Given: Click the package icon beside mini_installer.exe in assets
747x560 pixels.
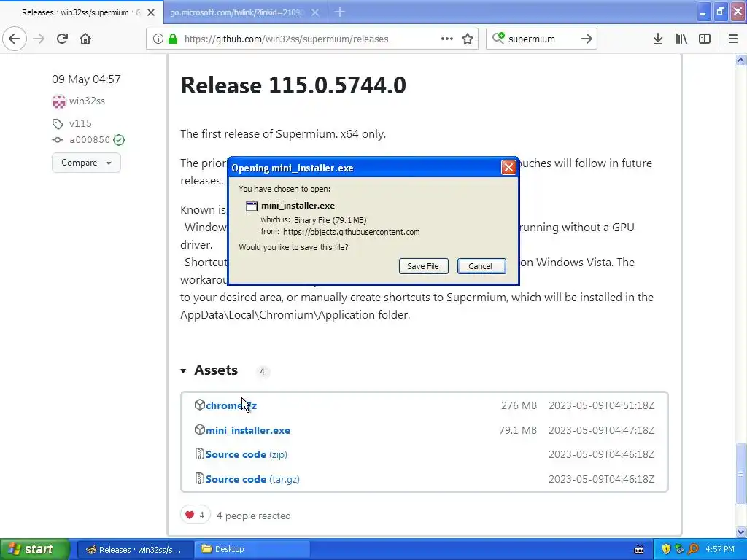Looking at the screenshot, I should pyautogui.click(x=200, y=429).
